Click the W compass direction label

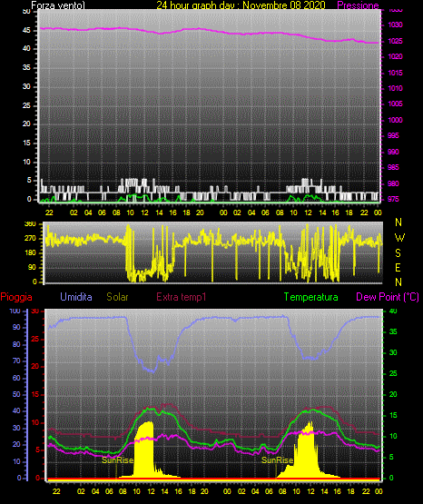coord(399,238)
